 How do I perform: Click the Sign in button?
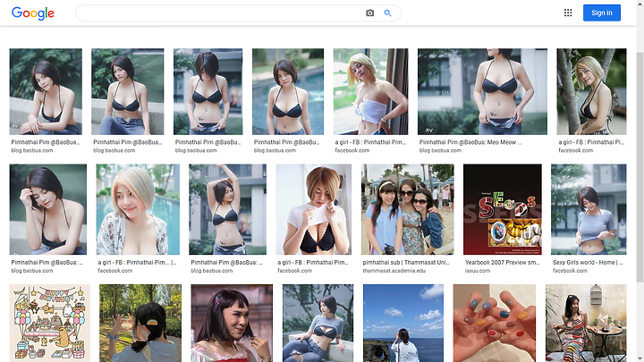coord(602,13)
